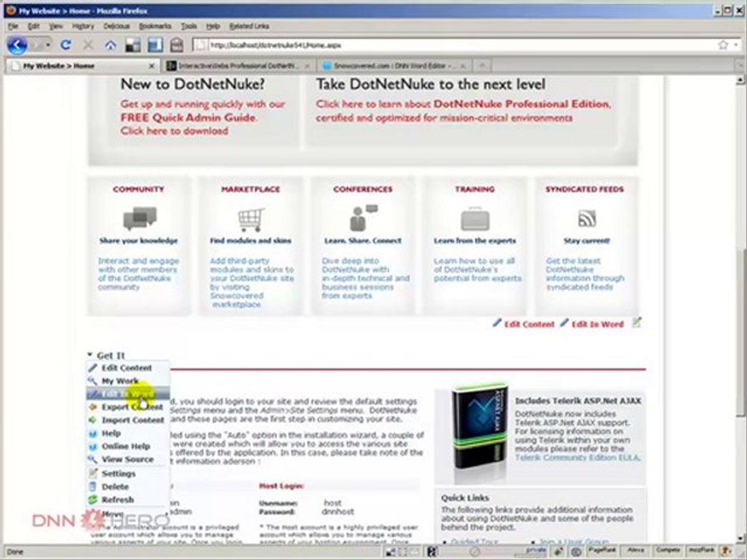The height and width of the screenshot is (560, 747).
Task: Open the File menu
Action: [x=13, y=26]
